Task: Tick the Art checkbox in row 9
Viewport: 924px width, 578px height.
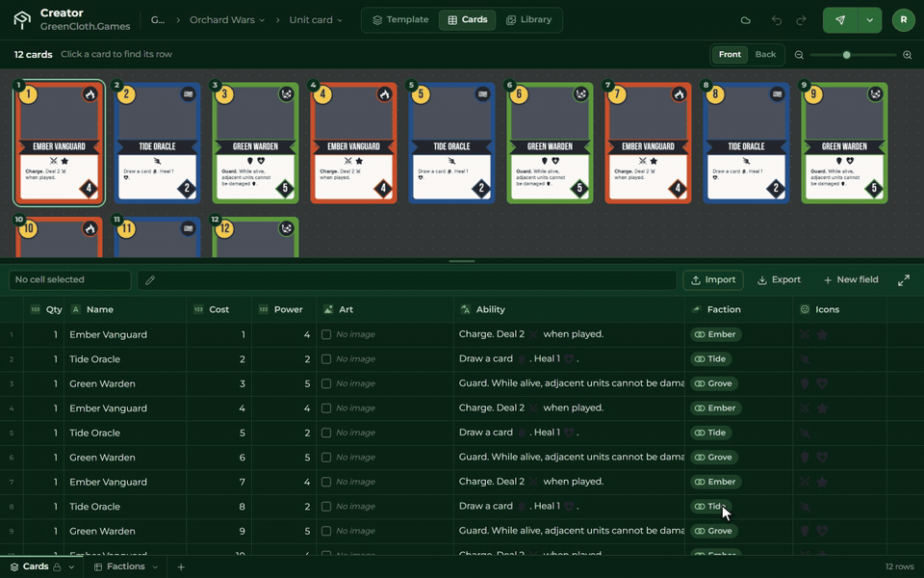Action: click(x=326, y=531)
